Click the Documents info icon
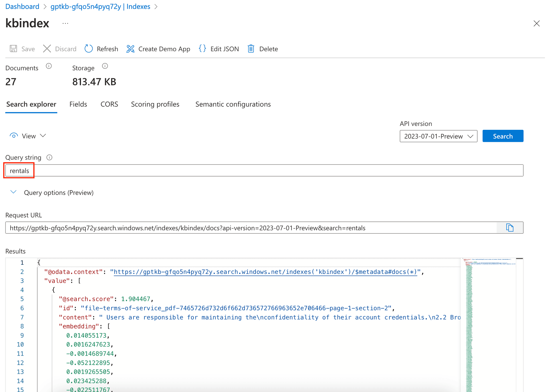The image size is (547, 392). 49,66
